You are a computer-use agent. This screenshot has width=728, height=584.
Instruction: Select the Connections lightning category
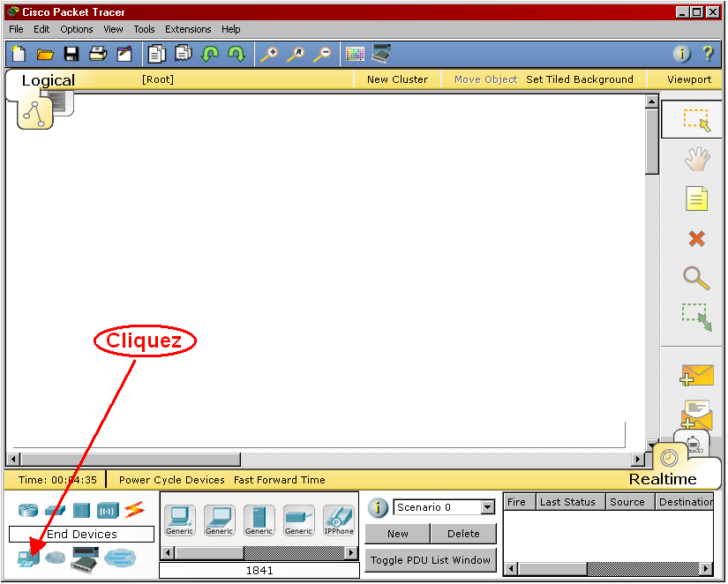(x=135, y=510)
